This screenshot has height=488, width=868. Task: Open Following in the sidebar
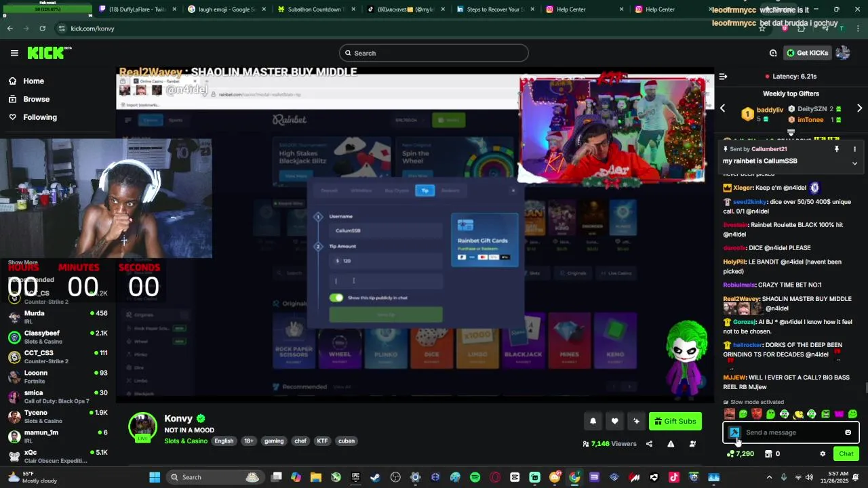40,117
